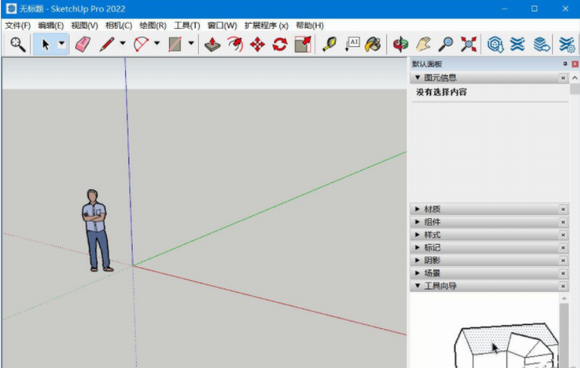The image size is (580, 368).
Task: Open the 绘图(R) menu
Action: pos(153,26)
